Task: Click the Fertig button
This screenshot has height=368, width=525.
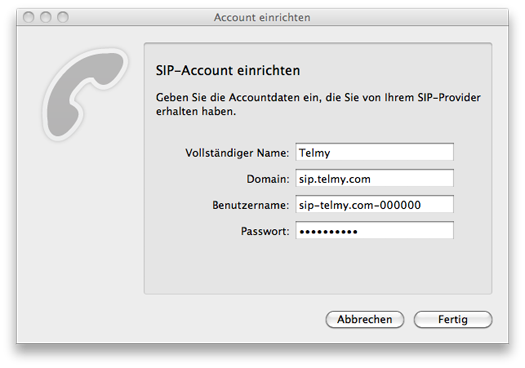Action: tap(453, 319)
